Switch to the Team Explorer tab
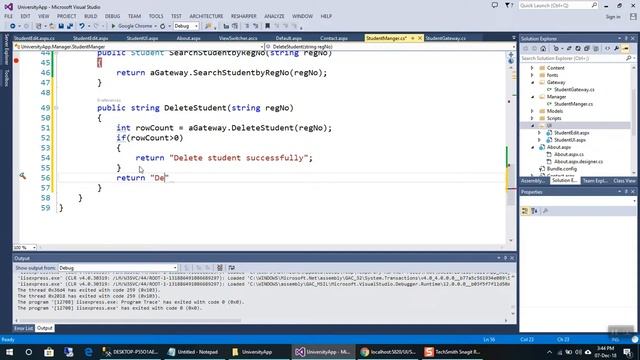Screen dimensions: 640x360 pos(595,181)
